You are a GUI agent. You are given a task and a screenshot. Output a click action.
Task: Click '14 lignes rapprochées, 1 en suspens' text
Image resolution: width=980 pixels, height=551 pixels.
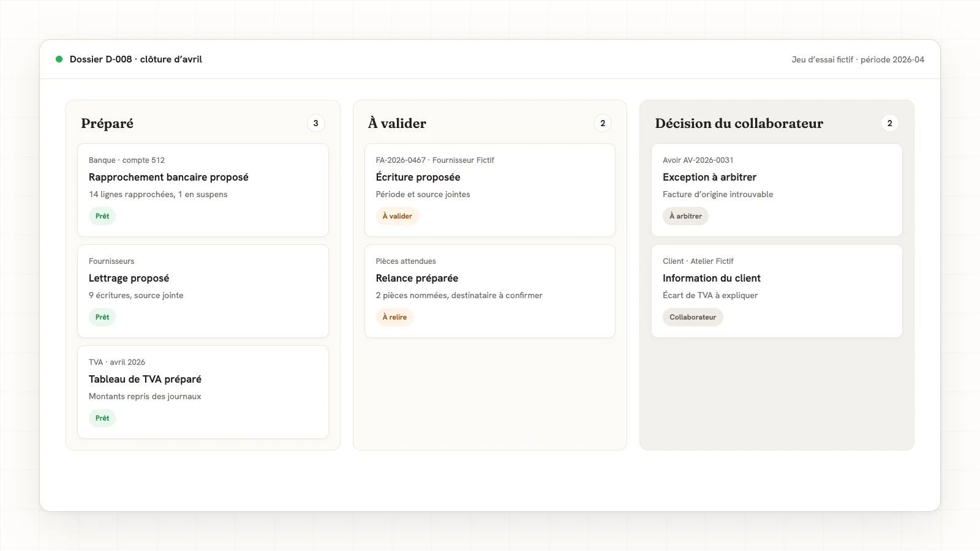pyautogui.click(x=158, y=195)
